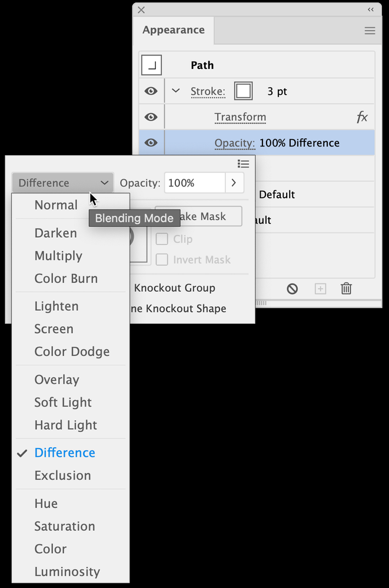Viewport: 389px width, 588px height.
Task: Toggle the Opacity row eye icon
Action: point(151,142)
